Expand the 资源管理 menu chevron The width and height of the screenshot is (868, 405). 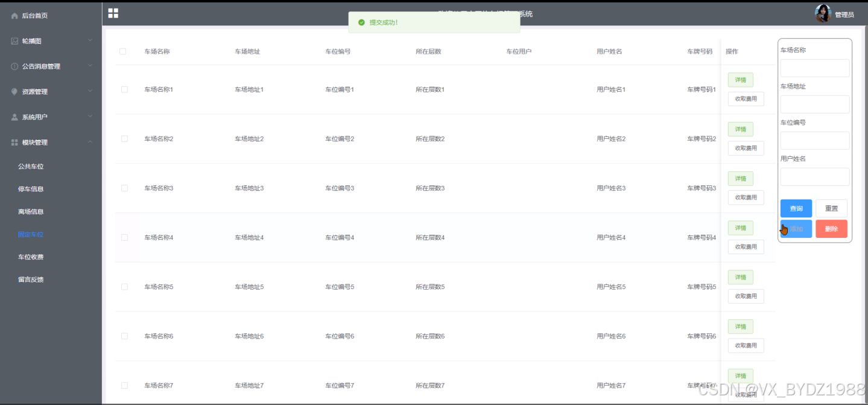(90, 92)
